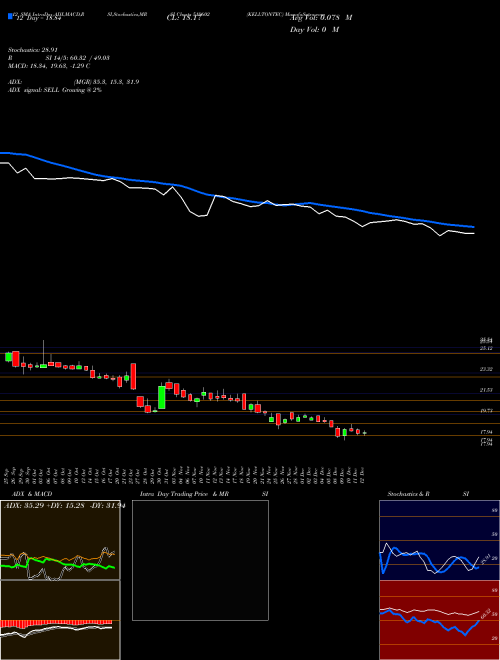Image resolution: width=500 pixels, height=660 pixels.
Task: Click the 25.12 price axis label
Action: click(x=486, y=348)
